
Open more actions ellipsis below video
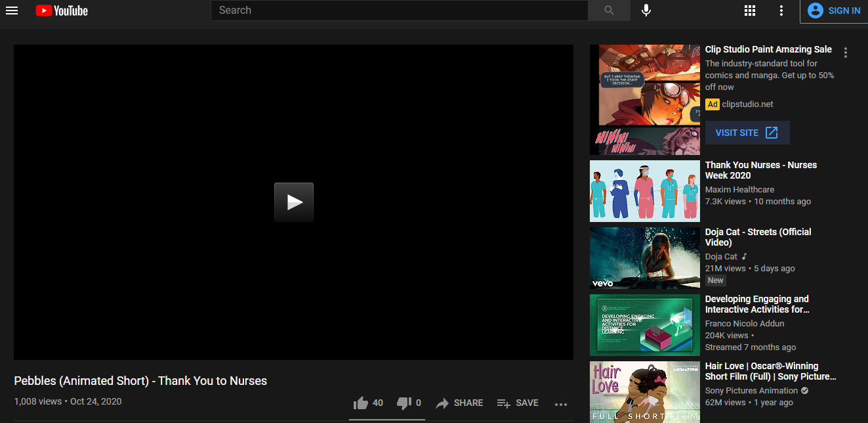[561, 404]
